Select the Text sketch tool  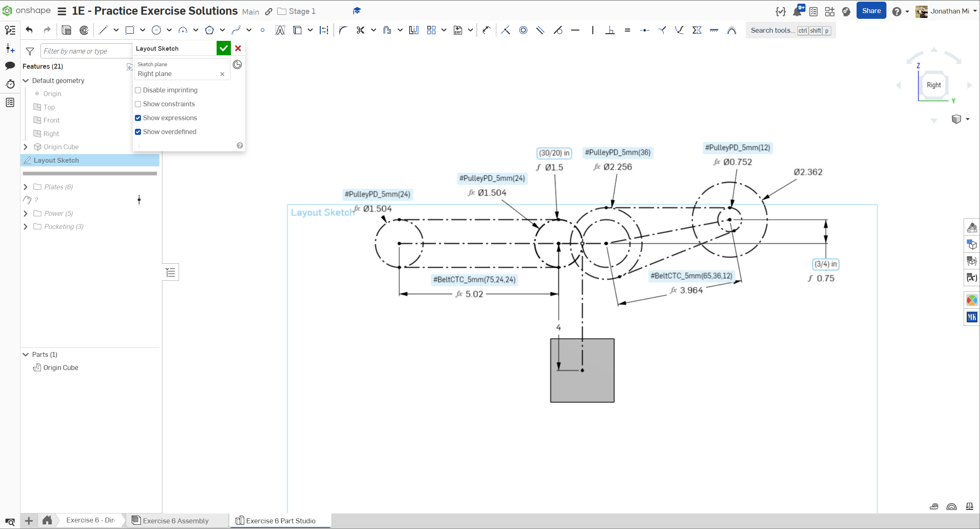click(280, 30)
